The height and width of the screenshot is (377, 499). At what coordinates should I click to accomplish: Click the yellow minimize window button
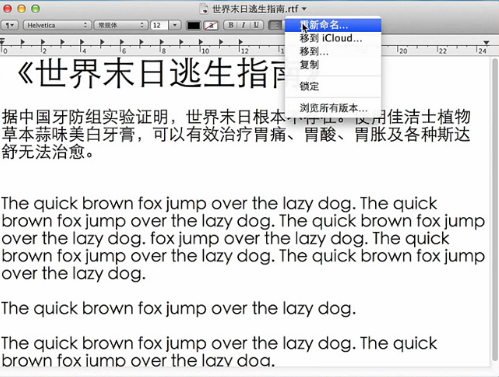tap(22, 9)
